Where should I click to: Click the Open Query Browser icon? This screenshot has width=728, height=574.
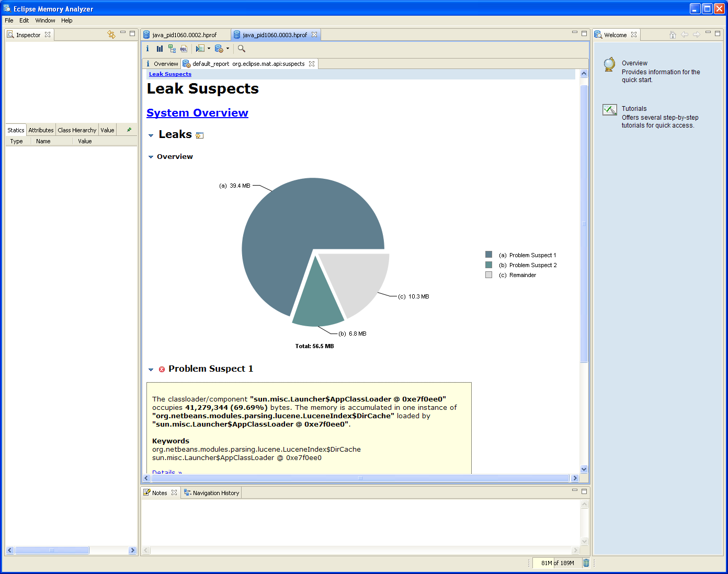point(200,49)
